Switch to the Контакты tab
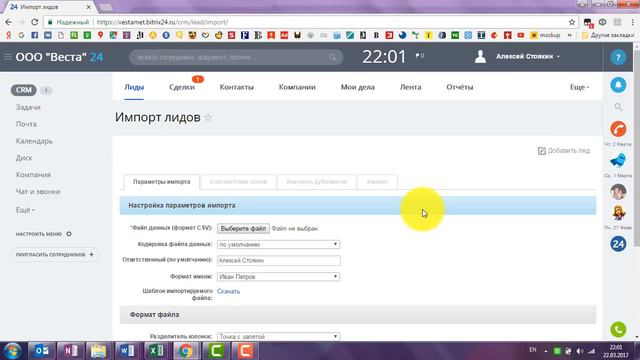This screenshot has width=640, height=360. (236, 87)
